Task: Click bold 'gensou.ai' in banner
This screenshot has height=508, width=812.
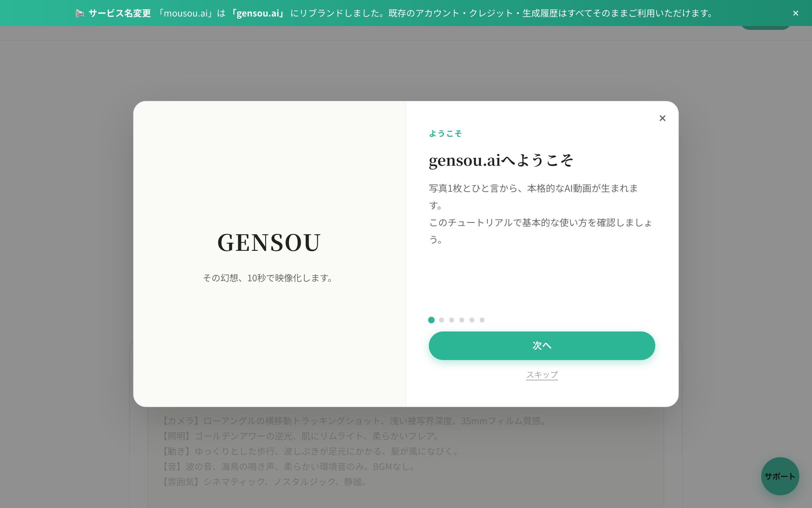Action: coord(258,13)
